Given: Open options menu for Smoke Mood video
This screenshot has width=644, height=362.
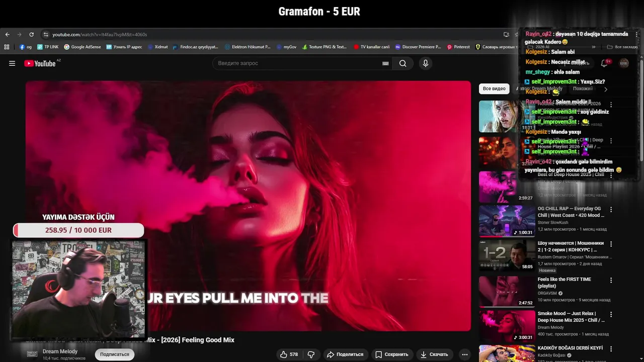Looking at the screenshot, I should point(611,314).
